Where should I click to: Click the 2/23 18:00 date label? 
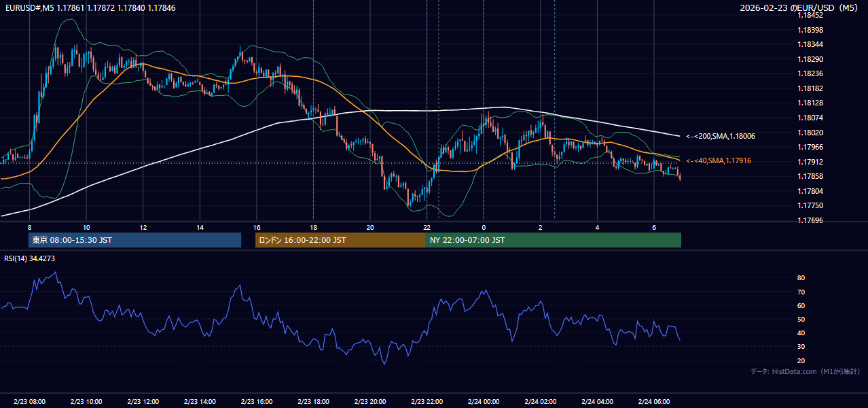tap(313, 402)
